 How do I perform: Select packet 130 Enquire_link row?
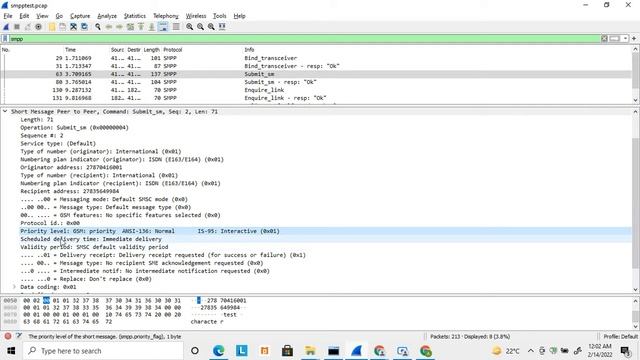pyautogui.click(x=316, y=90)
